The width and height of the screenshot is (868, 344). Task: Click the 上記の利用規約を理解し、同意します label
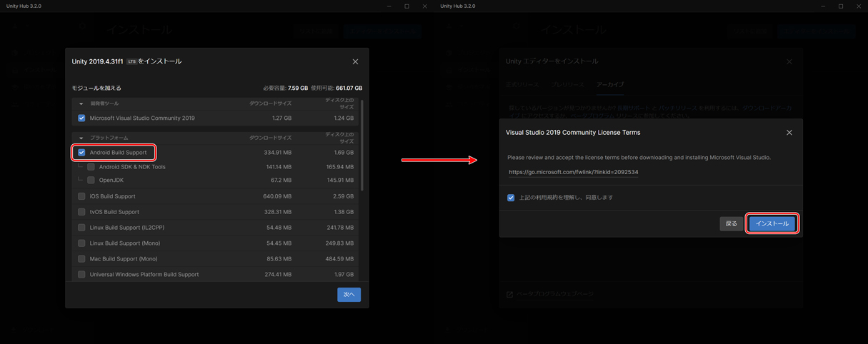[x=566, y=198]
